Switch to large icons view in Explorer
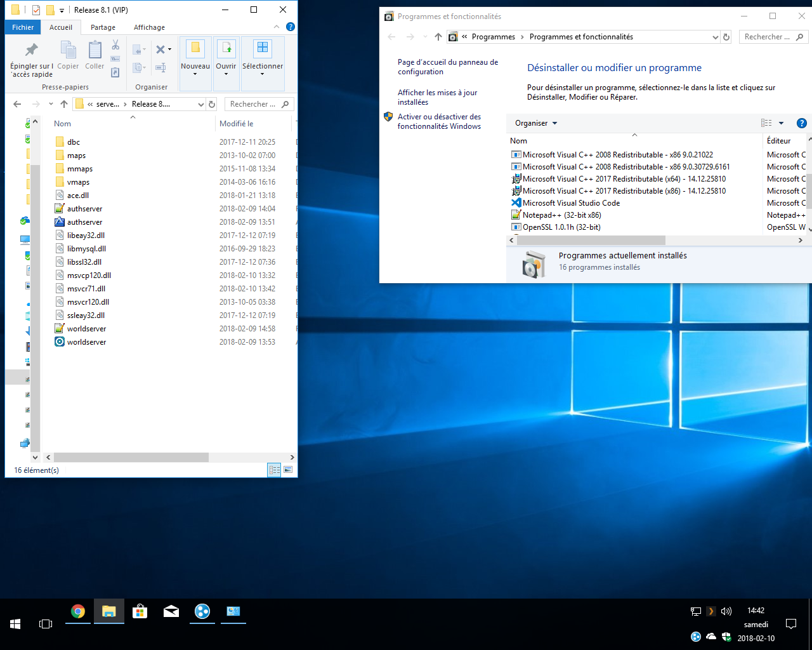Viewport: 812px width, 650px height. click(x=288, y=470)
